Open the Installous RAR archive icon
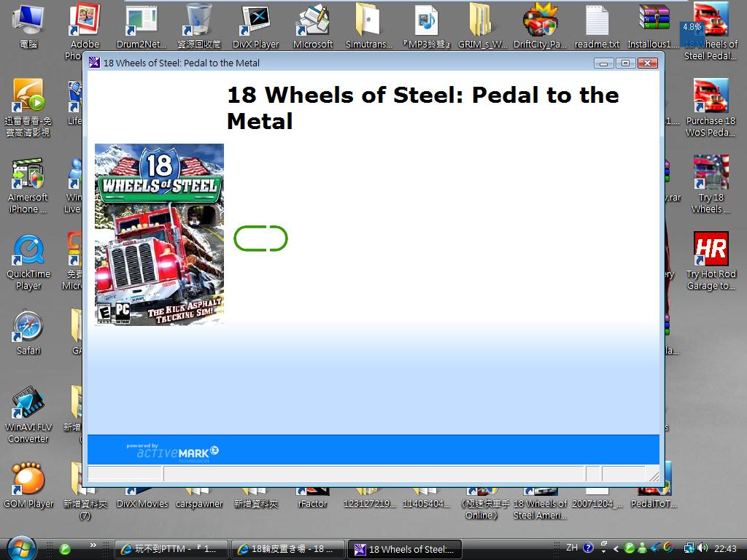The width and height of the screenshot is (747, 560). [654, 22]
